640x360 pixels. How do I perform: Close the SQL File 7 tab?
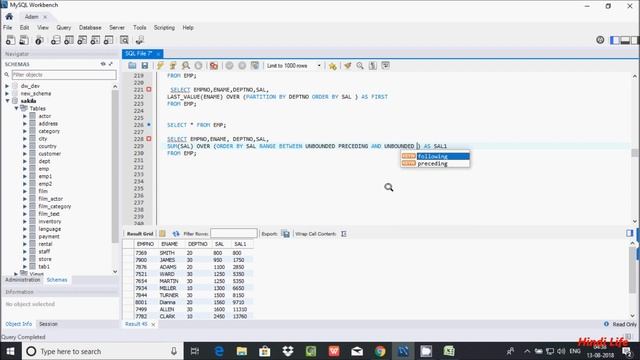[158, 54]
